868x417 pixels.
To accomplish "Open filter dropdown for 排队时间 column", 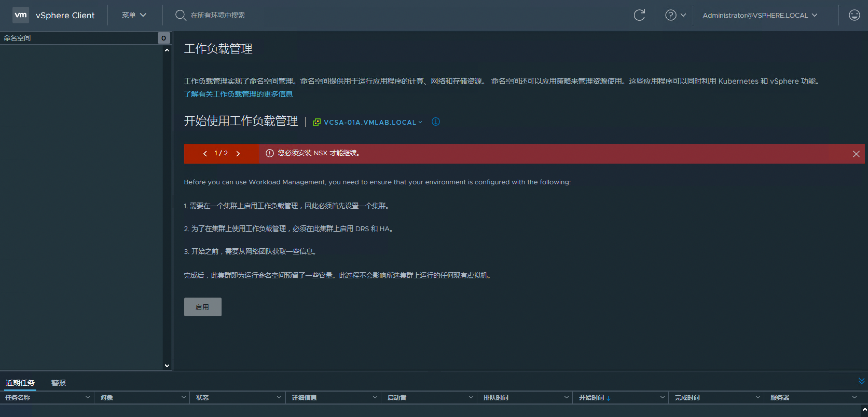I will (566, 398).
